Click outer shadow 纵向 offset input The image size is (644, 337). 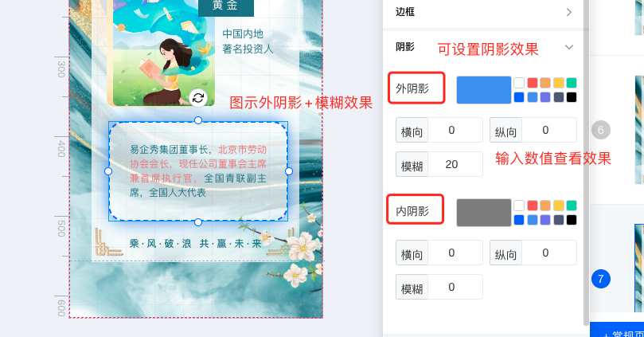tap(549, 131)
